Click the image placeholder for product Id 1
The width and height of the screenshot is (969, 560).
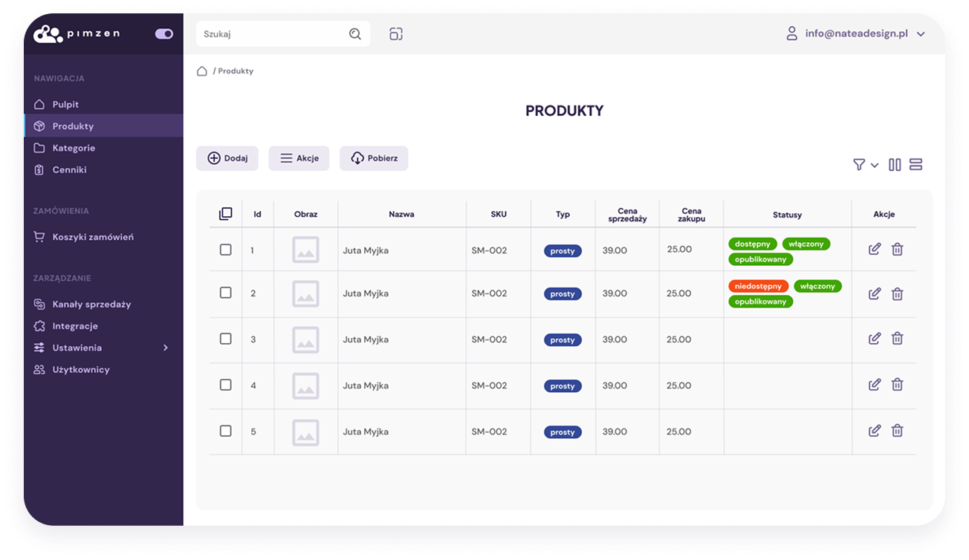click(x=305, y=250)
